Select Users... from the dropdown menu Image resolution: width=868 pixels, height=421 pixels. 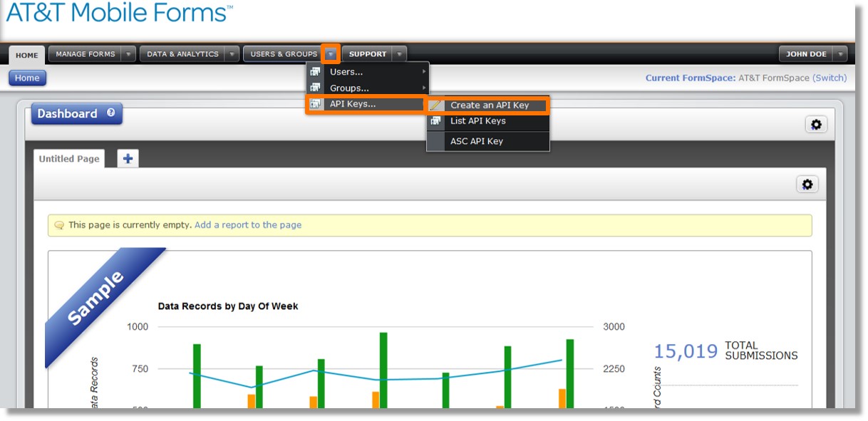[x=368, y=72]
